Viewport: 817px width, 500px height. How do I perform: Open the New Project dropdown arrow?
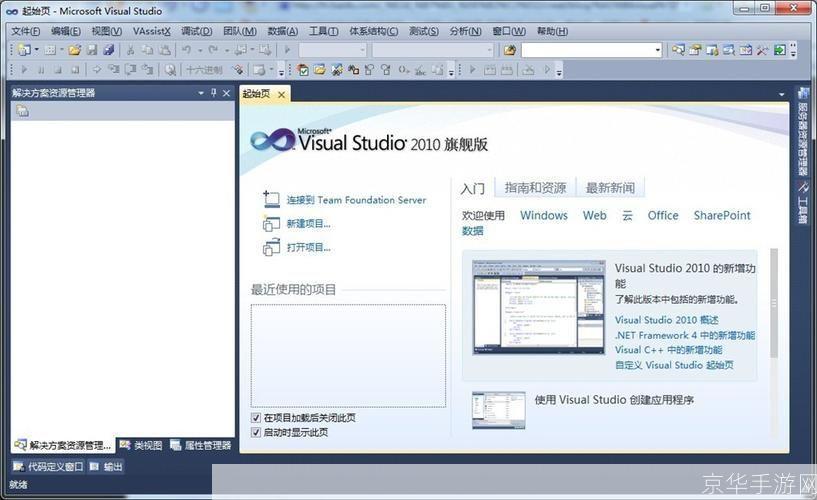(36, 50)
